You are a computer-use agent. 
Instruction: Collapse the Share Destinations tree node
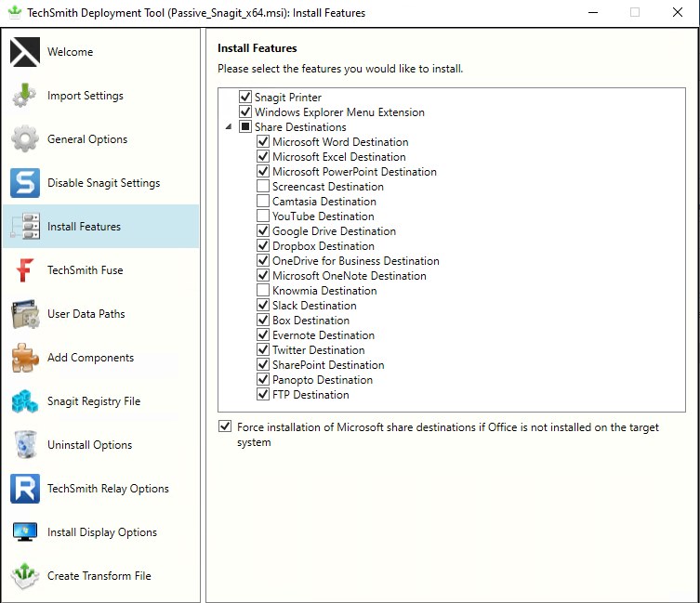click(x=229, y=126)
